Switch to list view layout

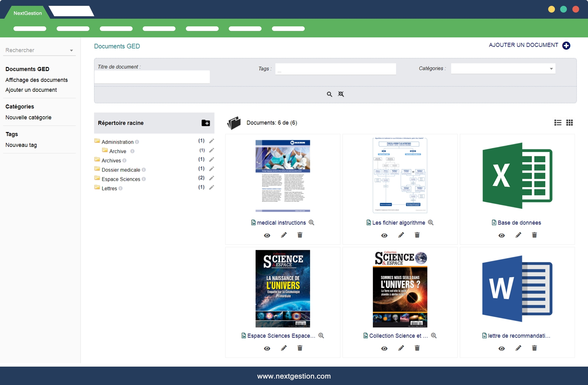coord(558,123)
